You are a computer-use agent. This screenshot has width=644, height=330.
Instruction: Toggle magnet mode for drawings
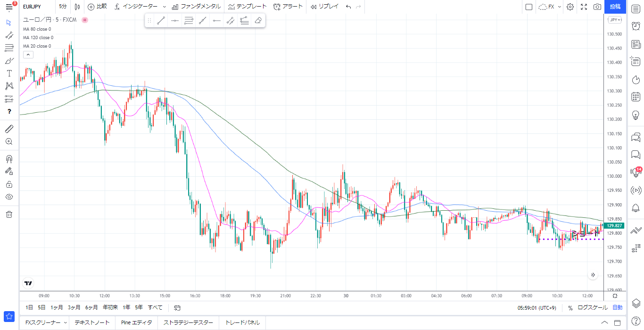[9, 158]
